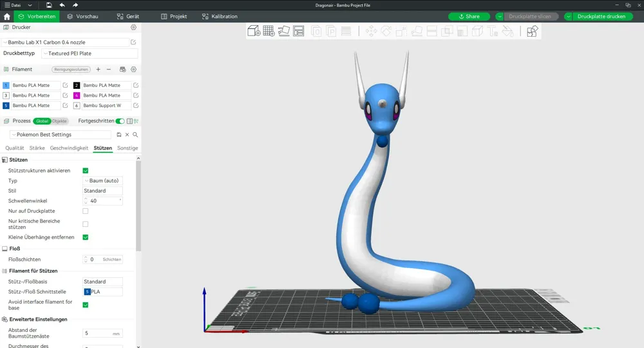Click the Support painting icon
Viewport: 644px width, 348px height.
click(462, 31)
